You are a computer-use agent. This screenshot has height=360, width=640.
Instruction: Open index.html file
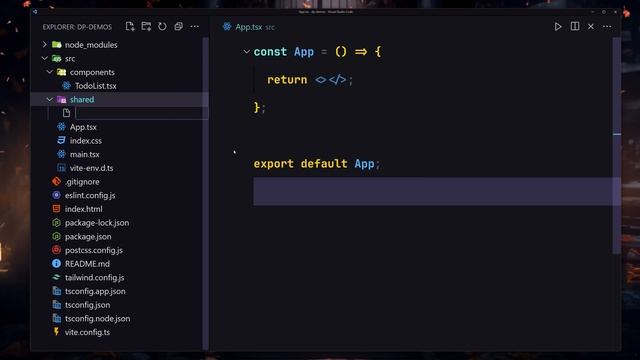pos(84,209)
